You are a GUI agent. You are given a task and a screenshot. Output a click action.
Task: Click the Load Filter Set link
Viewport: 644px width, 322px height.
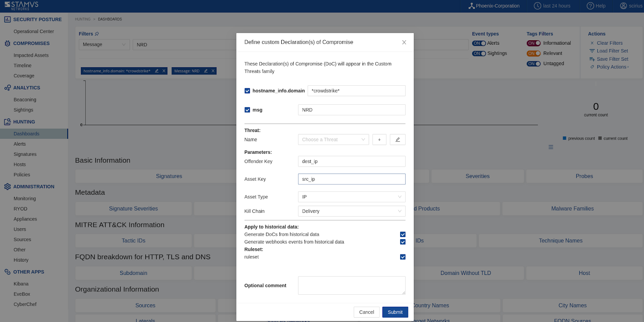point(612,51)
